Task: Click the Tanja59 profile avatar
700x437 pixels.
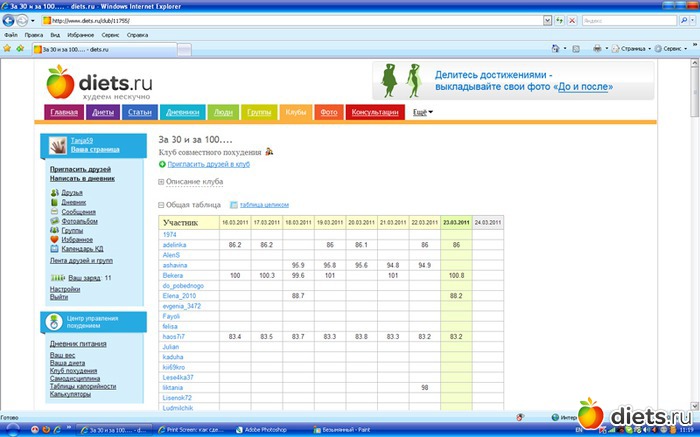Action: pos(59,146)
